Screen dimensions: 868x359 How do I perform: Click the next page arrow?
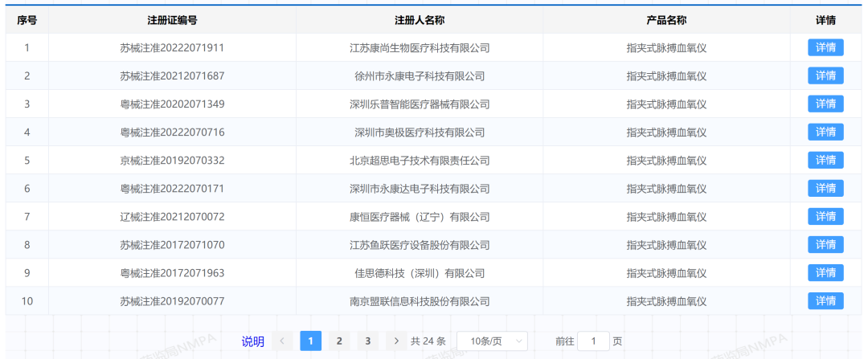click(396, 341)
